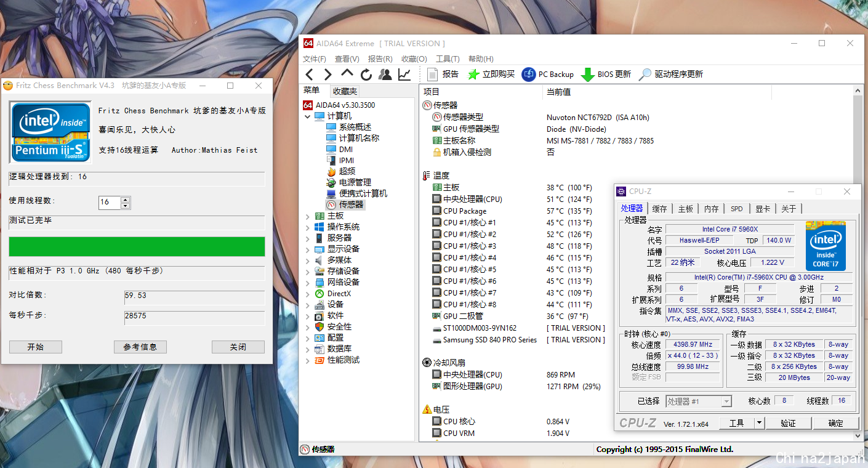Expand the 网络设备 tree node
Viewport: 868px width, 468px height.
(x=308, y=282)
